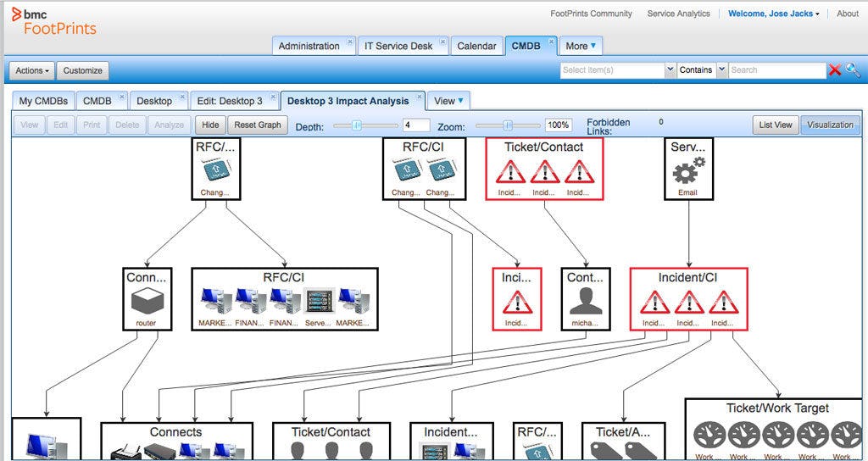Viewport: 868px width, 461px height.
Task: Click the Depth value field
Action: (416, 125)
